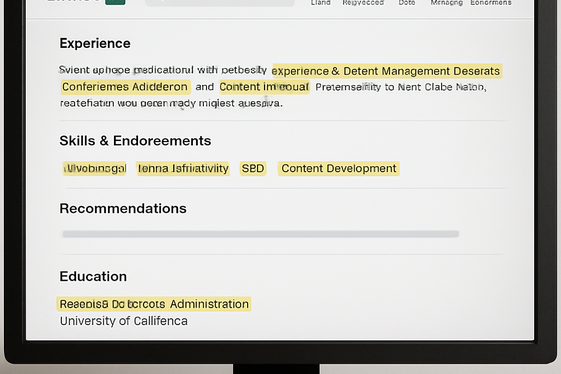Select the SBD skill tag

click(253, 169)
